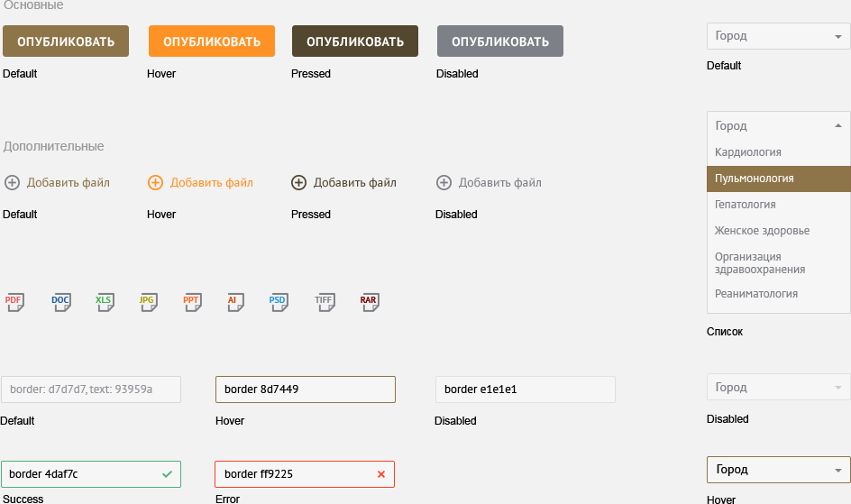Select Пульмонология from the list
This screenshot has height=504, width=851.
pyautogui.click(x=778, y=179)
